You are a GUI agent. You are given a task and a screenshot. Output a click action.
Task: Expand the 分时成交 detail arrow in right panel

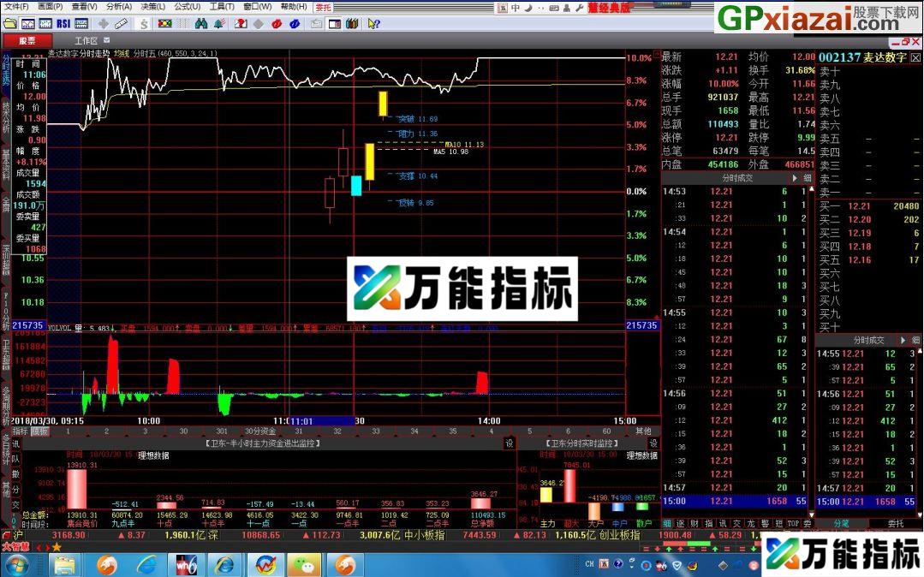796,177
